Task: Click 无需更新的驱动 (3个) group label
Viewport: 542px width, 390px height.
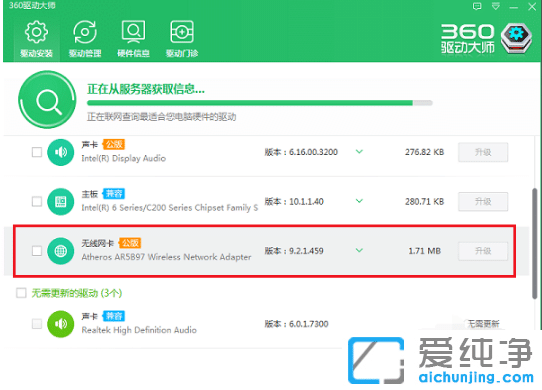Action: point(77,293)
